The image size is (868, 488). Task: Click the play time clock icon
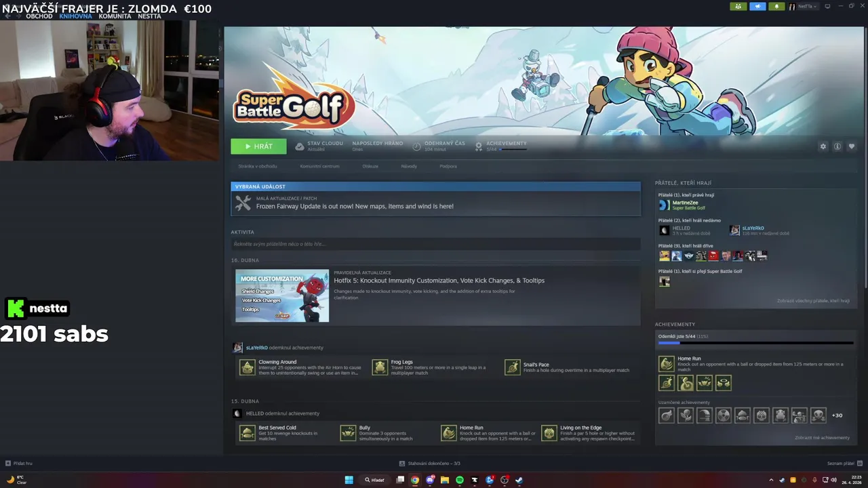point(417,146)
